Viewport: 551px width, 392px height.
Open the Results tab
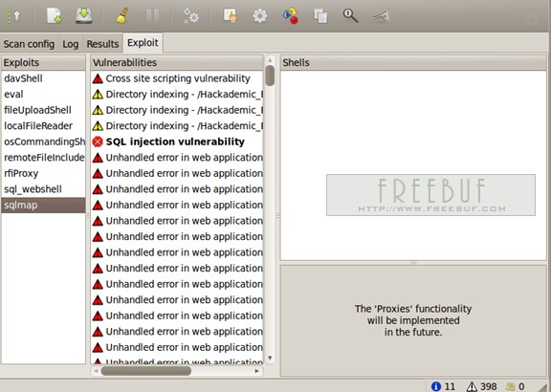click(x=102, y=44)
